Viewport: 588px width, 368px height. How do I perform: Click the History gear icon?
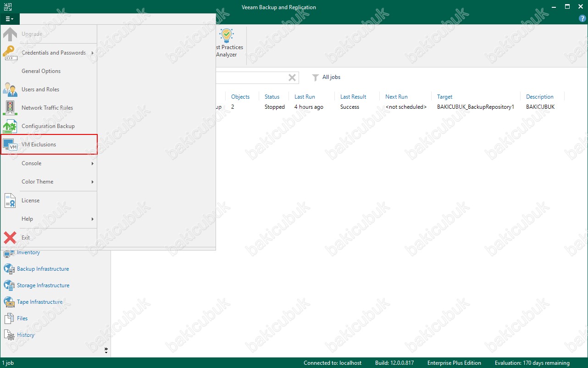pos(9,335)
